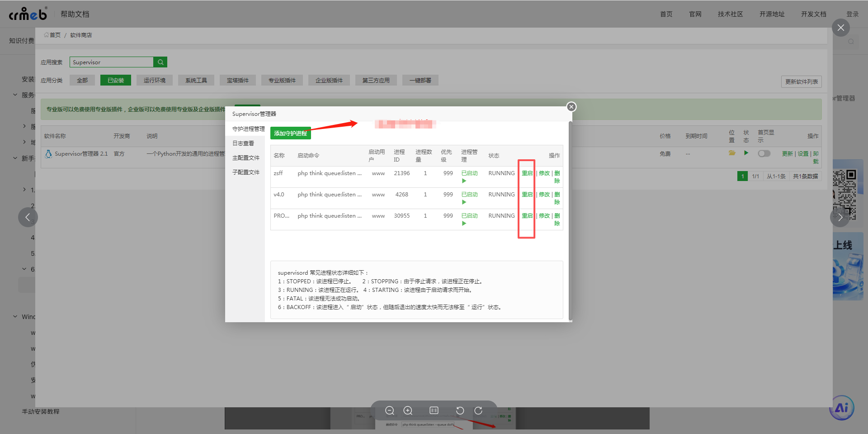The width and height of the screenshot is (868, 434).
Task: Click 软件商店 in the breadcrumb
Action: tap(81, 35)
